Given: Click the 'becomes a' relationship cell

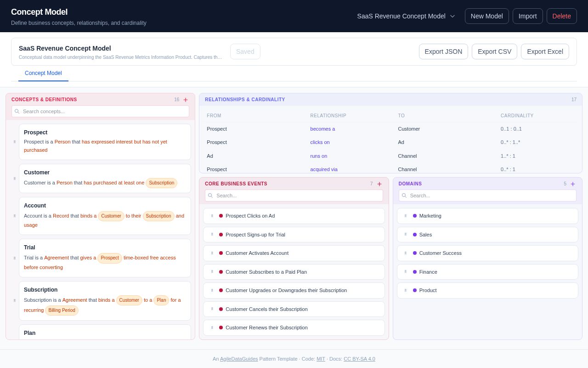Looking at the screenshot, I should [322, 129].
